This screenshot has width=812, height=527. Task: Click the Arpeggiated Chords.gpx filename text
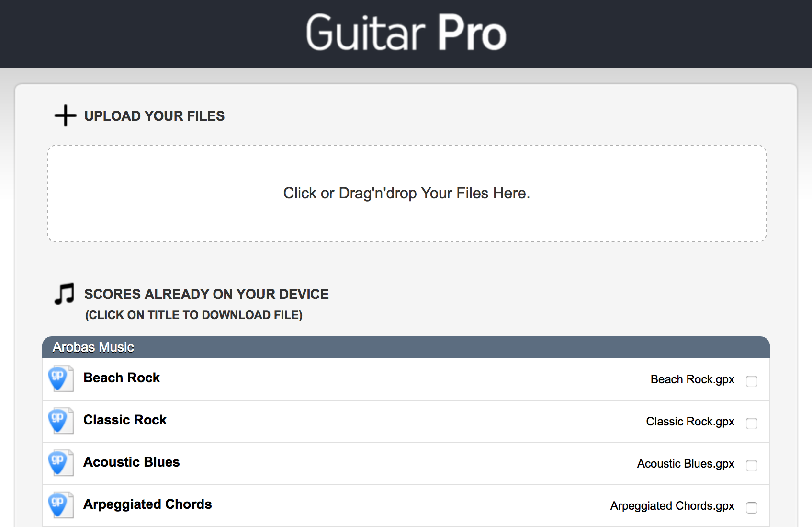[x=672, y=506]
